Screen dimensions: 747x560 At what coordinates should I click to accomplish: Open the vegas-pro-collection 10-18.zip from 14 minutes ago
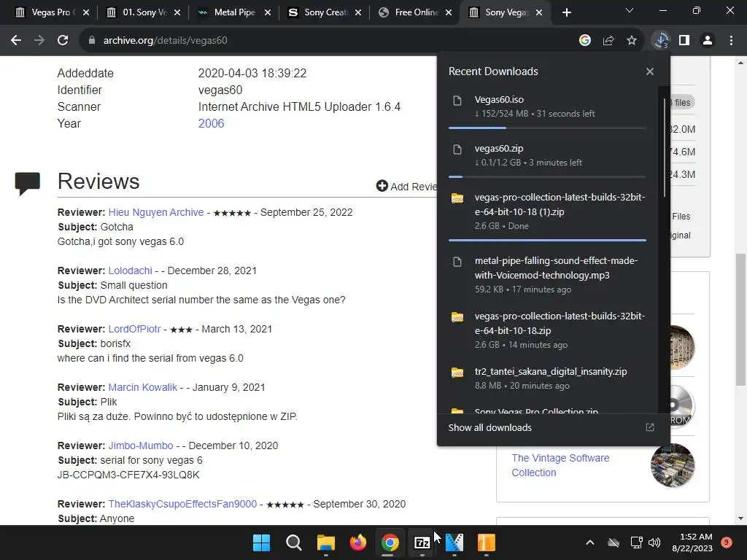pyautogui.click(x=547, y=330)
